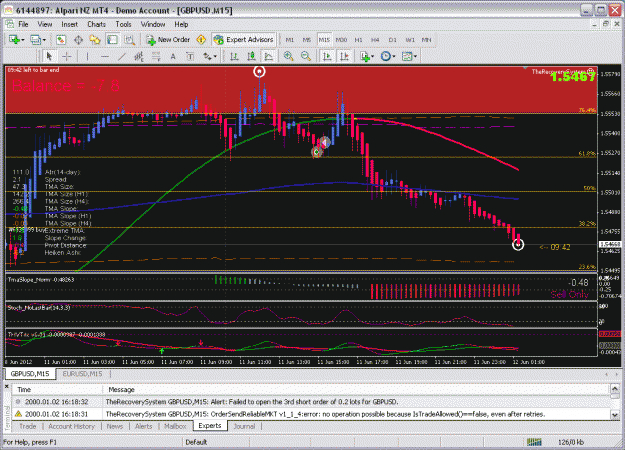Viewport: 625px width, 450px height.
Task: Open the Tools menu
Action: 123,24
